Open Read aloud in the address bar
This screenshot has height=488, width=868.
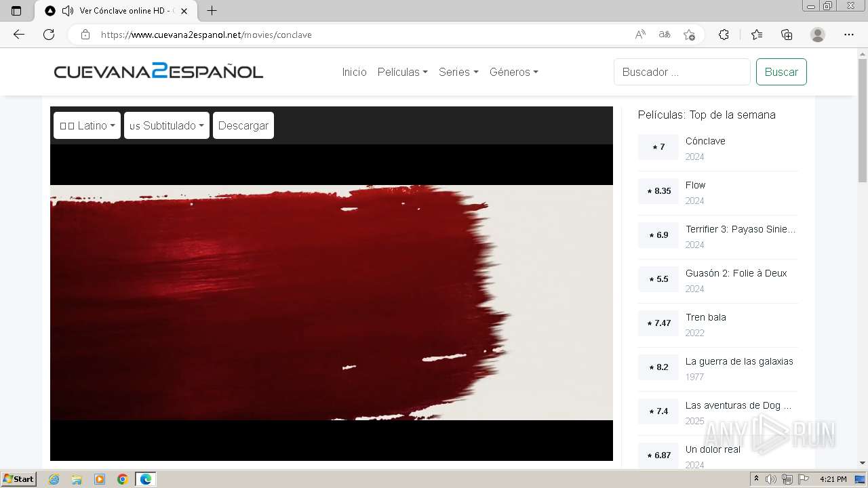click(x=639, y=35)
